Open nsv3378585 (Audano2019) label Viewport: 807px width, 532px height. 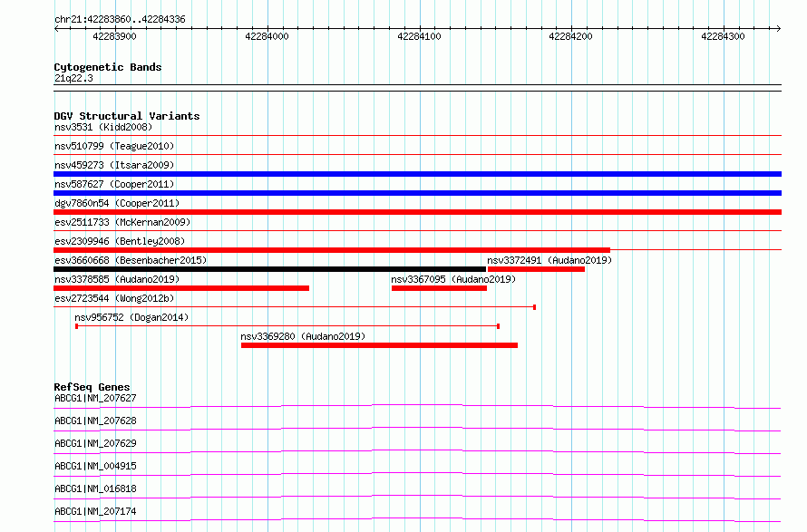click(117, 279)
